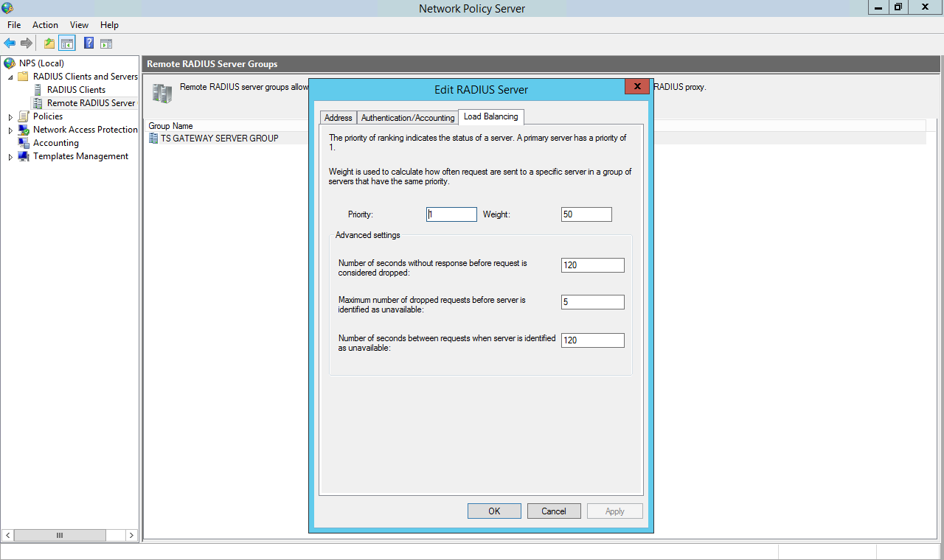This screenshot has width=944, height=560.
Task: Toggle Show/Hide Action Pane toolbar icon
Action: click(106, 43)
